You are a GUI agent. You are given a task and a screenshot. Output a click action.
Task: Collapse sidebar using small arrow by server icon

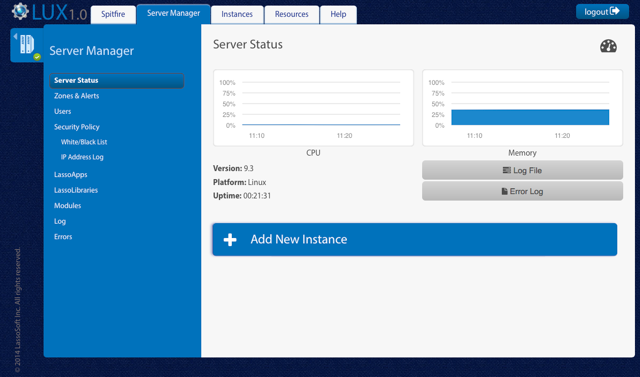pyautogui.click(x=15, y=37)
